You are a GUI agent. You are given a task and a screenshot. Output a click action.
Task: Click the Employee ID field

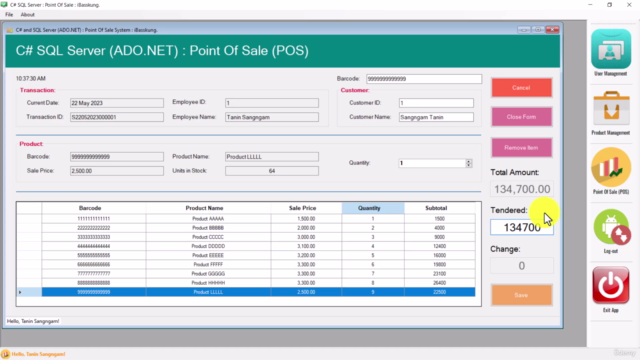click(271, 103)
